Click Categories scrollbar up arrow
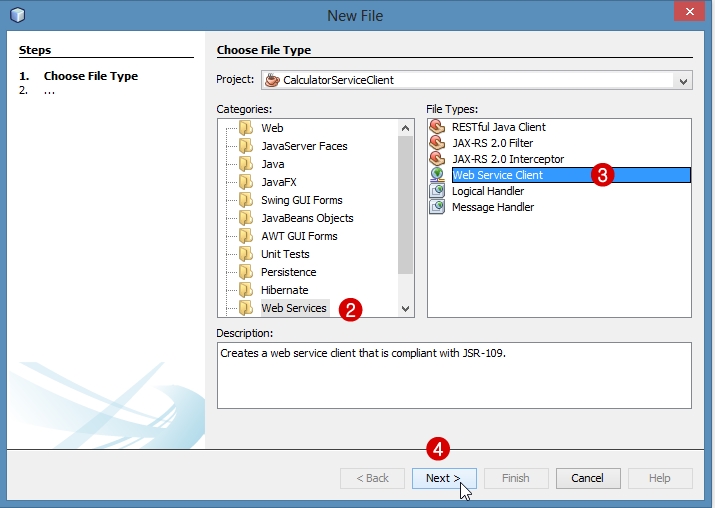 [405, 128]
